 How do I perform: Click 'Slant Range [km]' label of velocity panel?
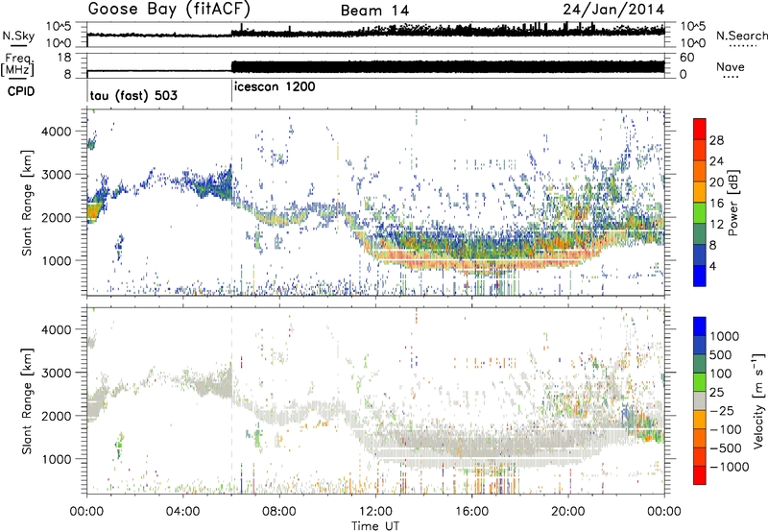click(x=27, y=400)
